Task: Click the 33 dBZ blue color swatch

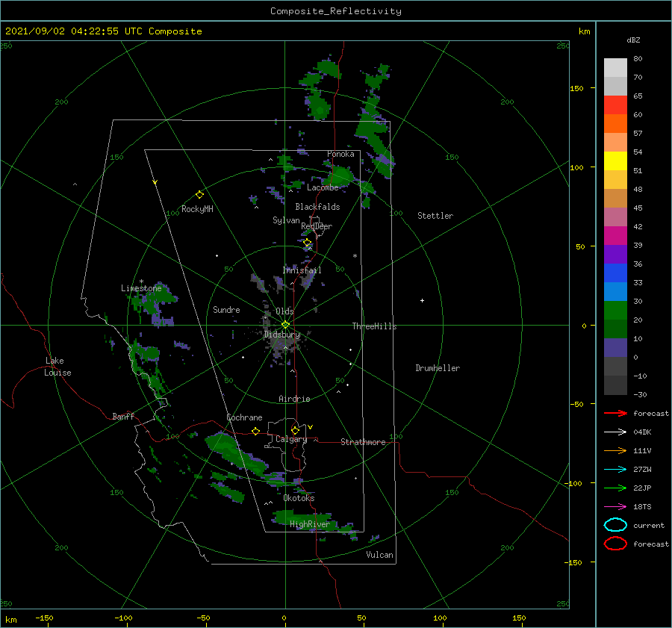Action: click(615, 273)
